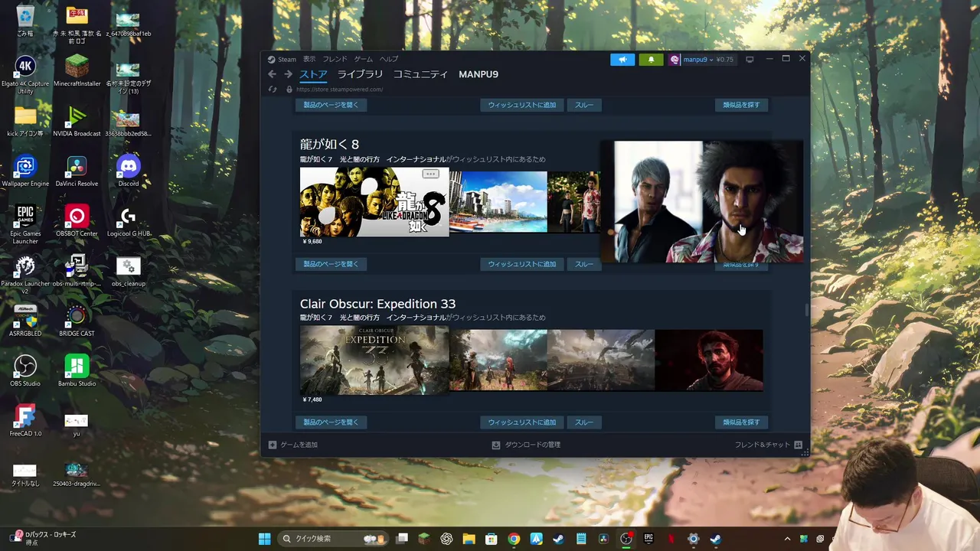Open the ASRRGBLED desktop shortcut
The image size is (980, 551).
click(x=25, y=321)
